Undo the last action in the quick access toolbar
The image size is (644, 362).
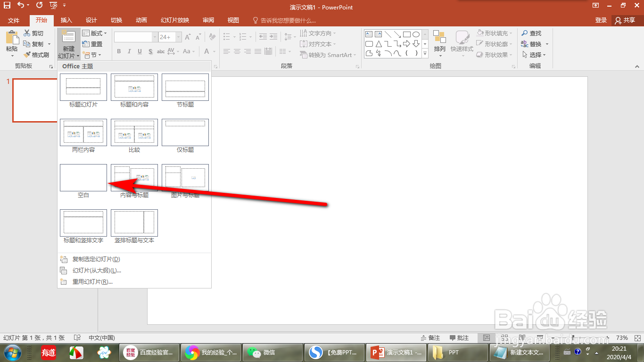[20, 6]
